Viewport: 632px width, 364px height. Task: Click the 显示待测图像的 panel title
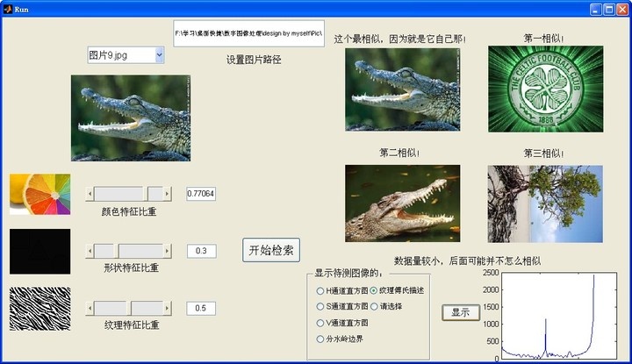coord(348,274)
